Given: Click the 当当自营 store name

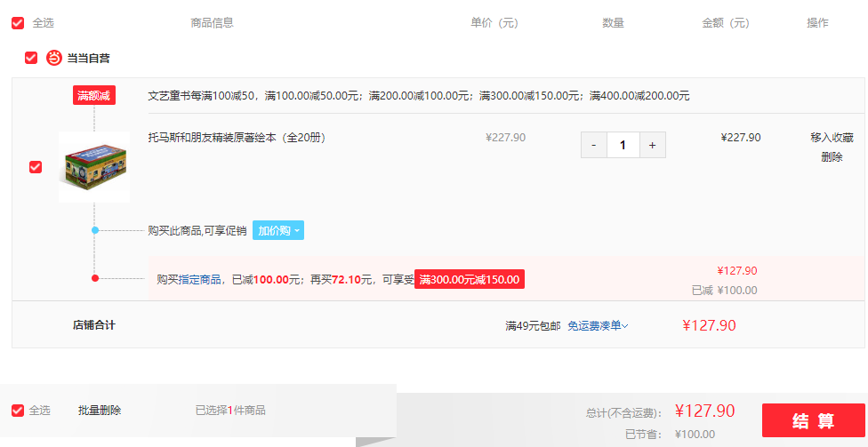Looking at the screenshot, I should pyautogui.click(x=88, y=58).
